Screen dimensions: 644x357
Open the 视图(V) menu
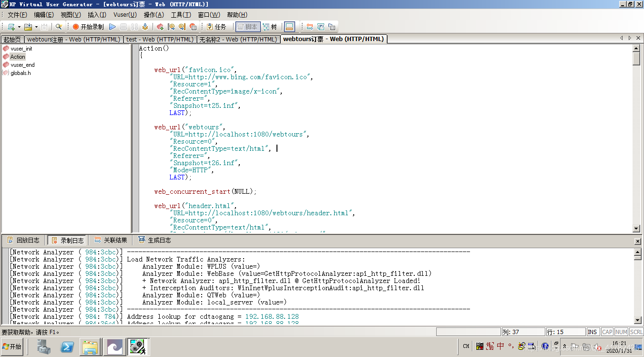[x=71, y=15]
